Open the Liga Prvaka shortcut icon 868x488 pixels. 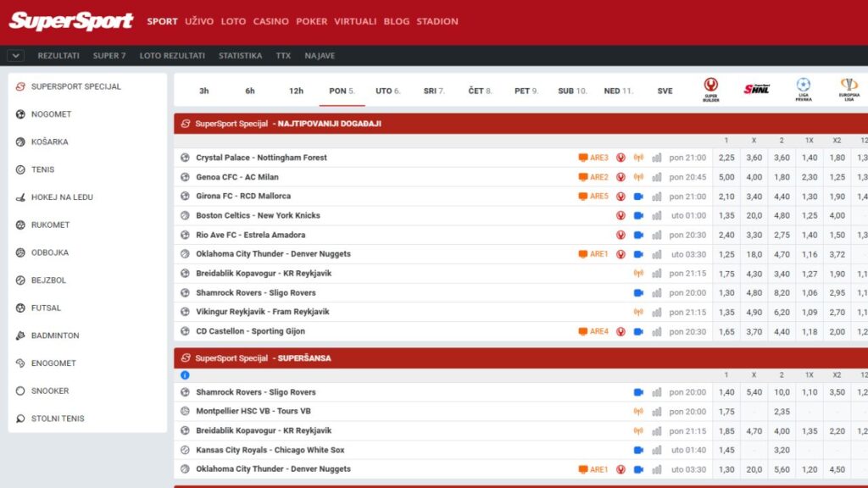coord(804,90)
